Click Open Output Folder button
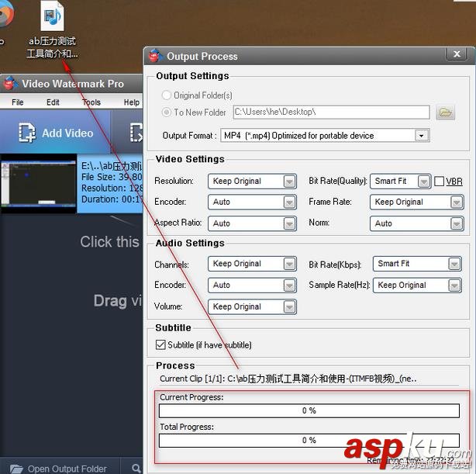The width and height of the screenshot is (476, 474). click(60, 469)
